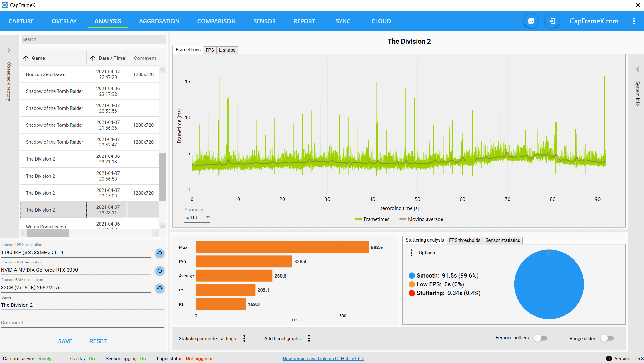The width and height of the screenshot is (644, 363).
Task: Open the three-dot menu in the header
Action: [x=634, y=21]
